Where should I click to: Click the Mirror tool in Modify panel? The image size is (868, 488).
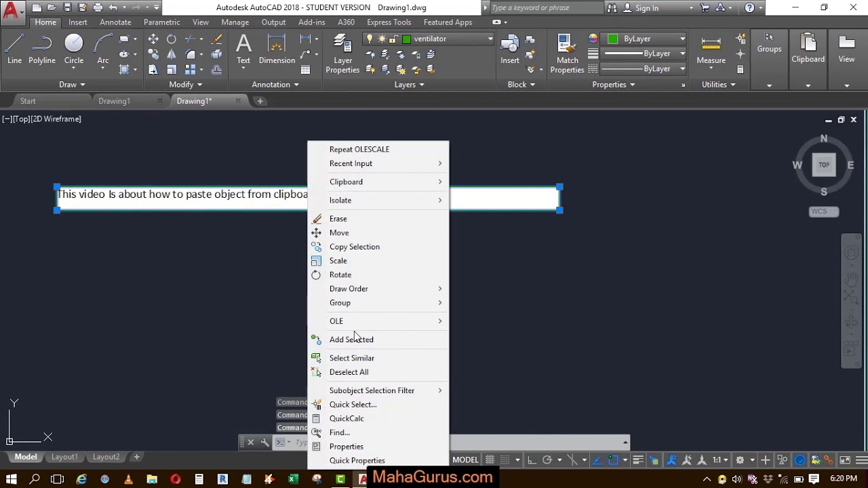pyautogui.click(x=172, y=54)
